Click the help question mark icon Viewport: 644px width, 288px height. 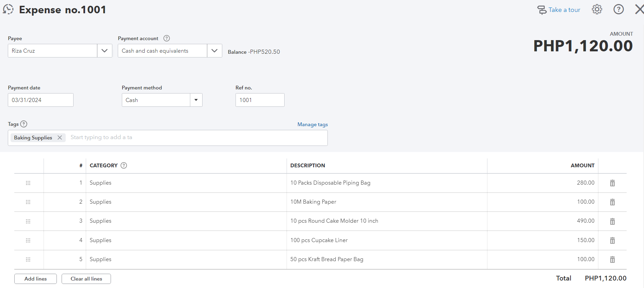coord(618,10)
